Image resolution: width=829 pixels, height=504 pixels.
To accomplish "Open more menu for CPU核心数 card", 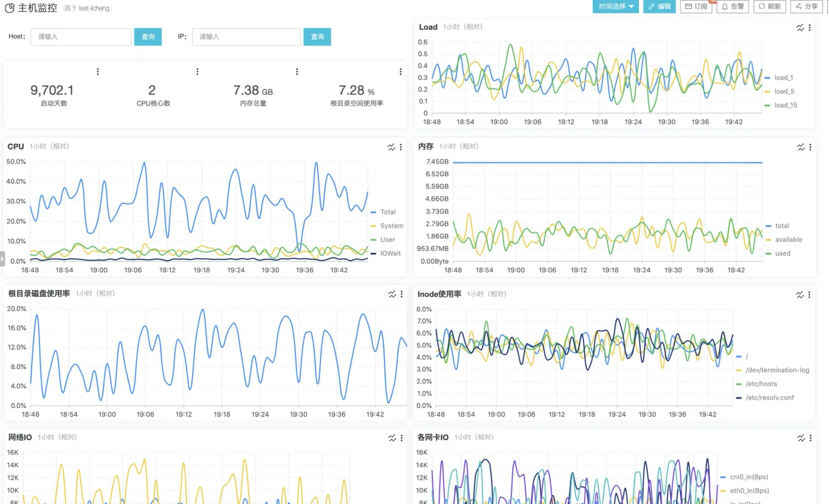I will click(x=197, y=72).
